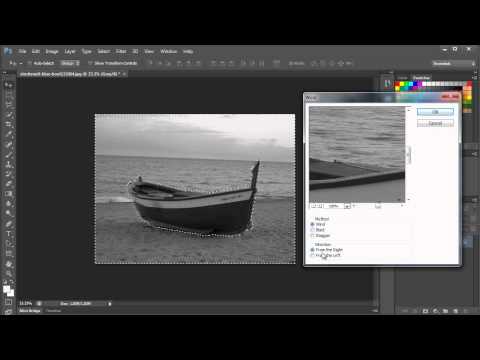
Task: Toggle Quick Mask mode icon
Action: [9, 302]
